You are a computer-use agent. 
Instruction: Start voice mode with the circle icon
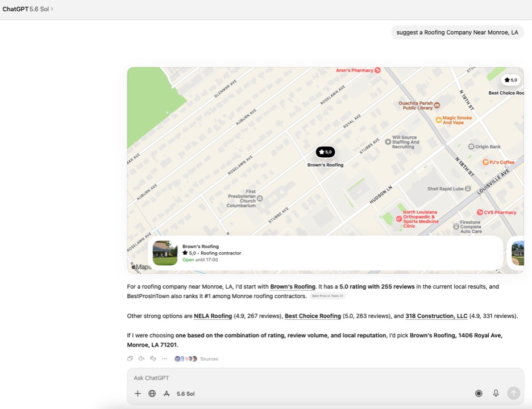[x=479, y=394]
